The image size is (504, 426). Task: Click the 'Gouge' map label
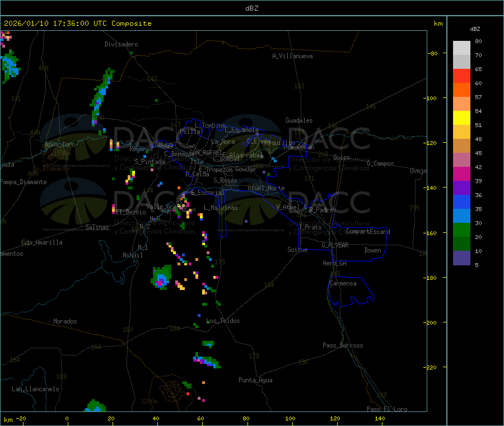(245, 169)
